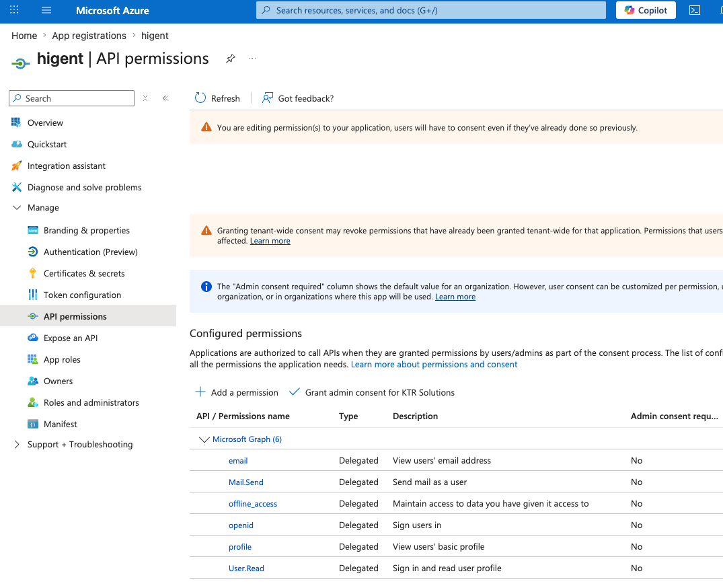Click the Roles and administrators icon
This screenshot has height=588, width=723.
pyautogui.click(x=33, y=402)
